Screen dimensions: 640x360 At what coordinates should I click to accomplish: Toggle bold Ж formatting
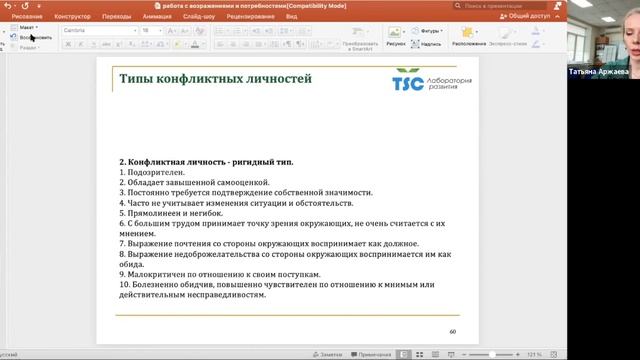tap(68, 44)
